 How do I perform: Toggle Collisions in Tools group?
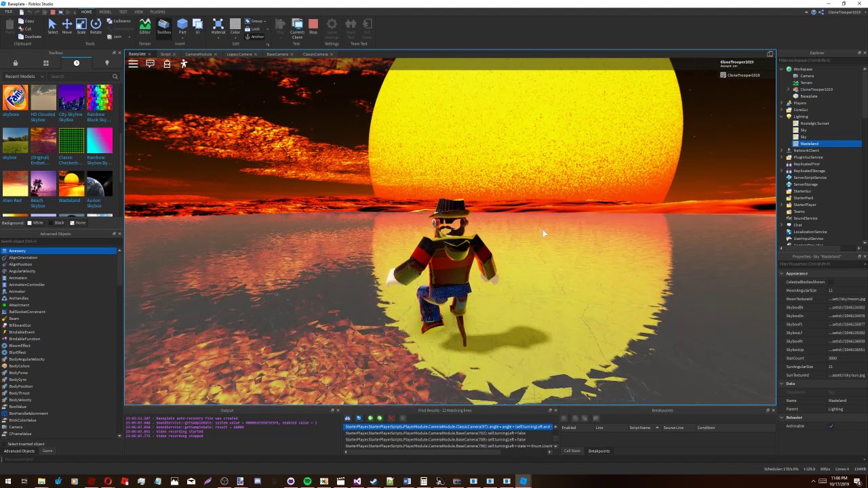pyautogui.click(x=119, y=21)
